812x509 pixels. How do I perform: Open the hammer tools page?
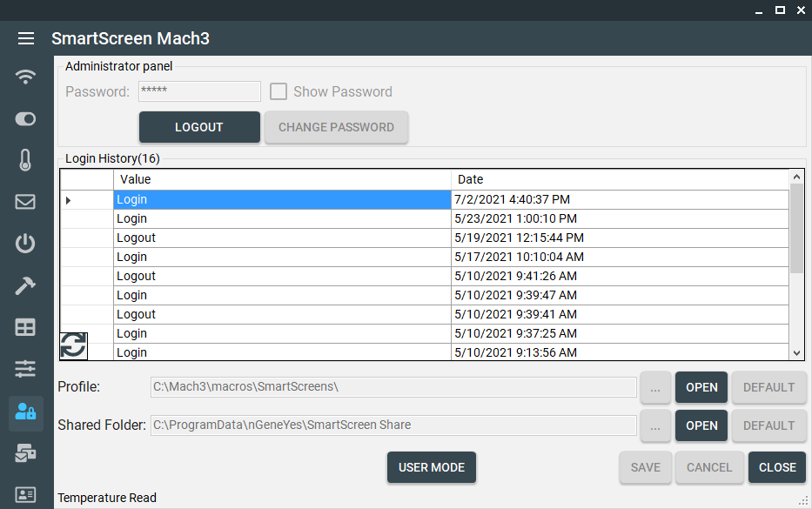[26, 285]
